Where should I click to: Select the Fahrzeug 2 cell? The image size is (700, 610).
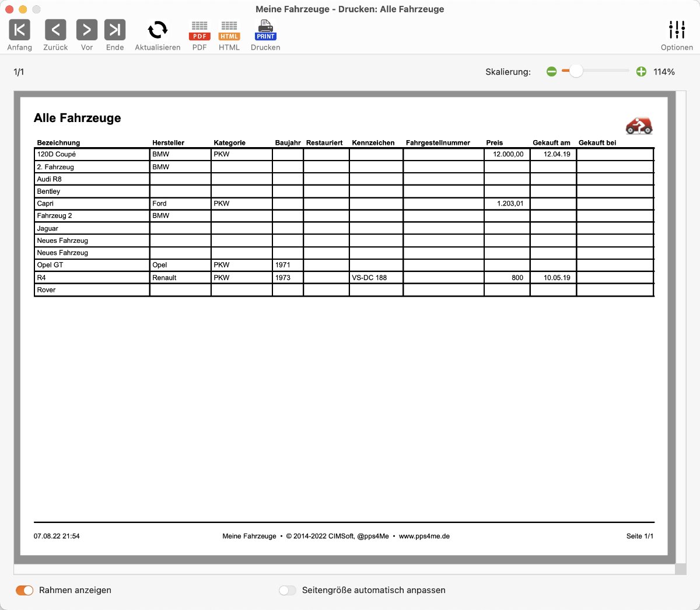point(92,216)
